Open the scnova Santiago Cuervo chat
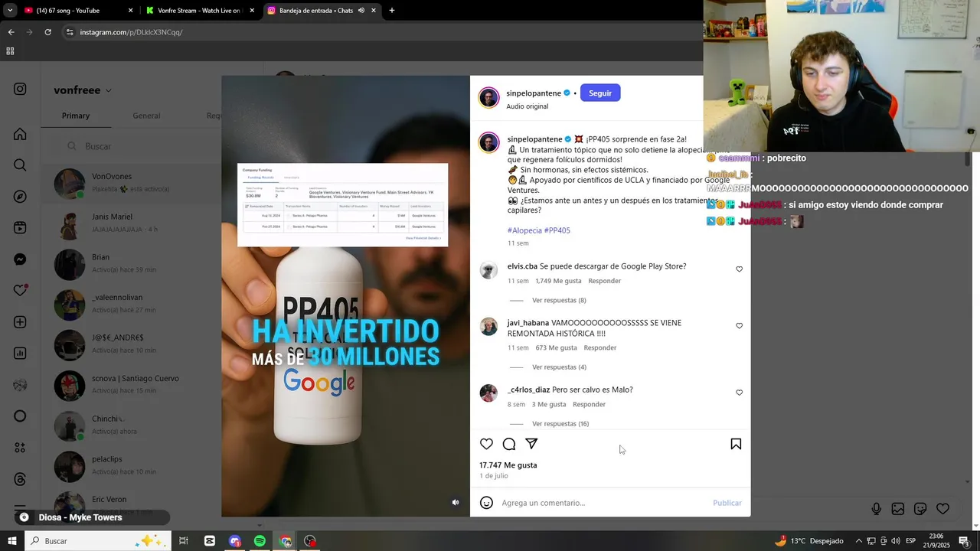The image size is (980, 551). [132, 385]
